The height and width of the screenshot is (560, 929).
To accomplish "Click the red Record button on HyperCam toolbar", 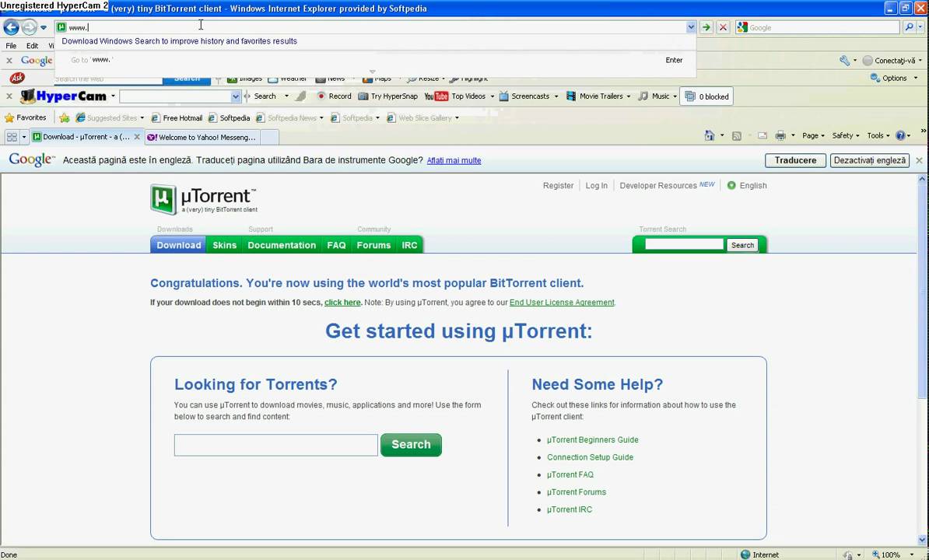I will [x=334, y=96].
